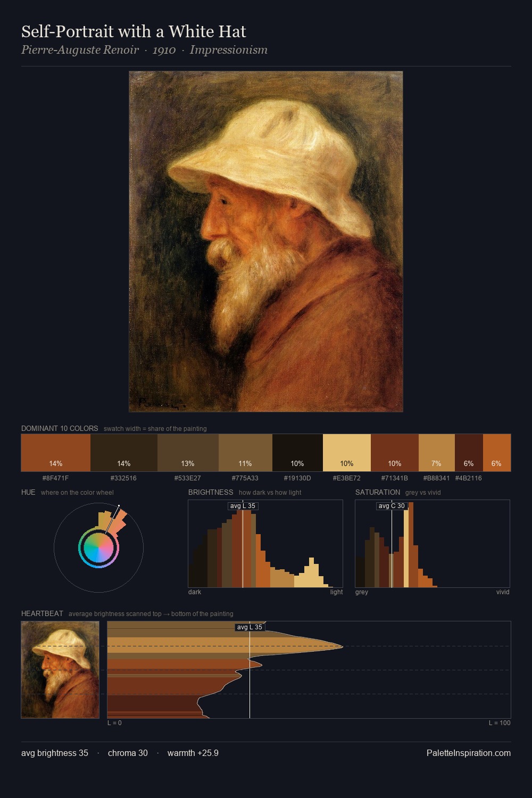Click the 'dark' axis label under Brightness
This screenshot has height=798, width=532.
click(195, 592)
